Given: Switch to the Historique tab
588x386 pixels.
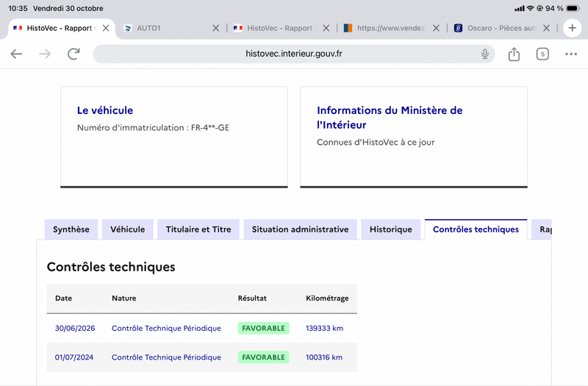Looking at the screenshot, I should 391,229.
